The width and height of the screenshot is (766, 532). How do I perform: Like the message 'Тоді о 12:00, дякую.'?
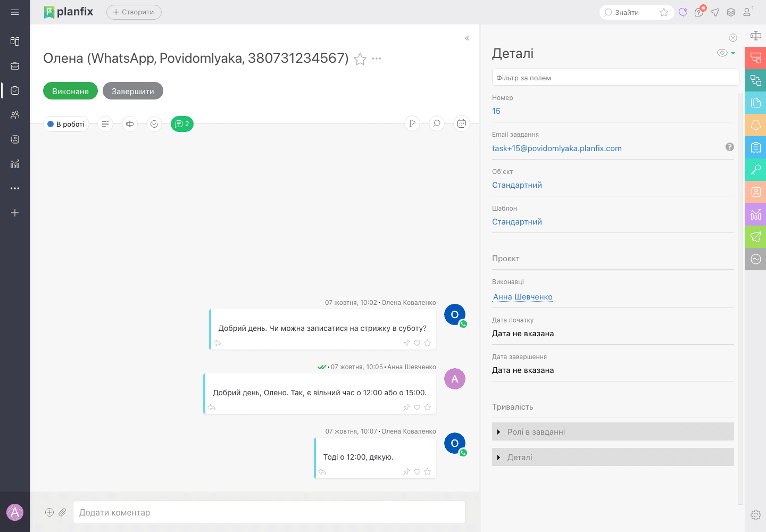point(417,472)
